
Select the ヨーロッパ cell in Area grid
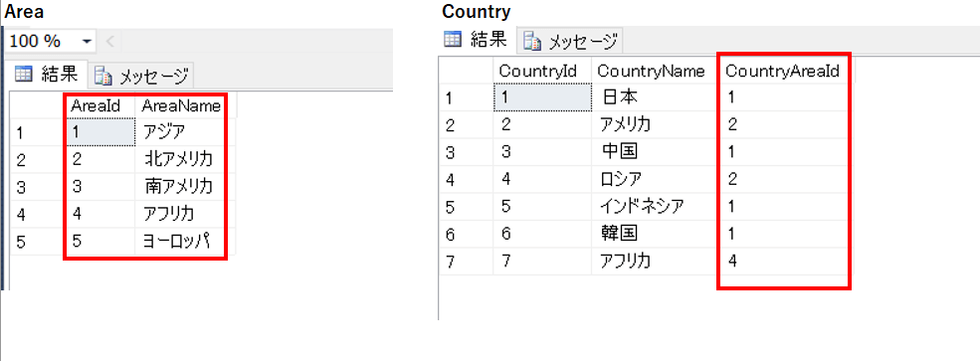pyautogui.click(x=179, y=241)
